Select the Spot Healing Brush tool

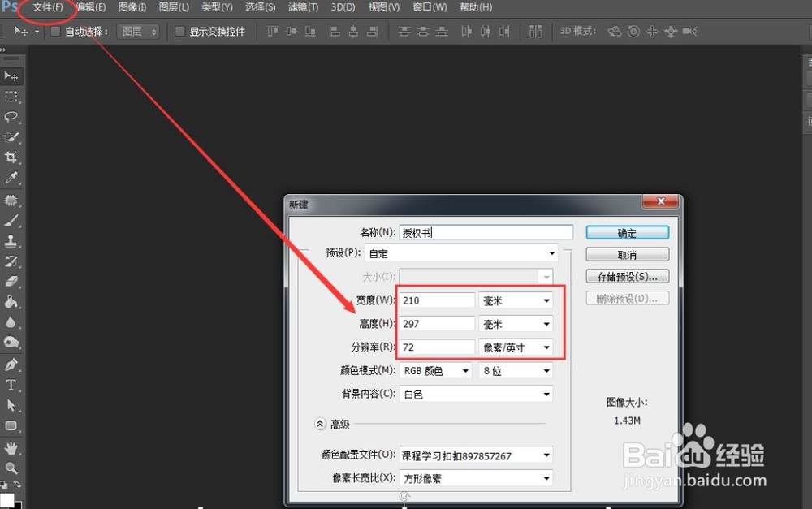coord(11,201)
